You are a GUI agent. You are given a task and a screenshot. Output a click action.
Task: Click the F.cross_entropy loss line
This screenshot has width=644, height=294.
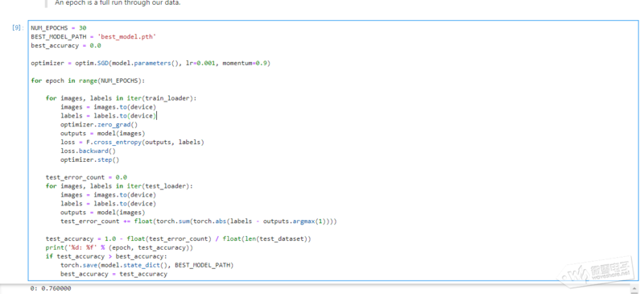coord(132,143)
